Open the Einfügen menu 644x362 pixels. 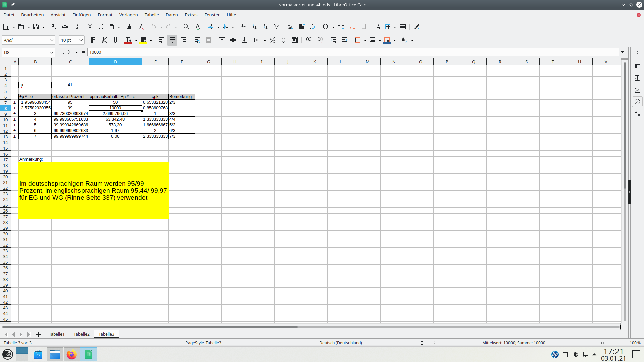82,15
